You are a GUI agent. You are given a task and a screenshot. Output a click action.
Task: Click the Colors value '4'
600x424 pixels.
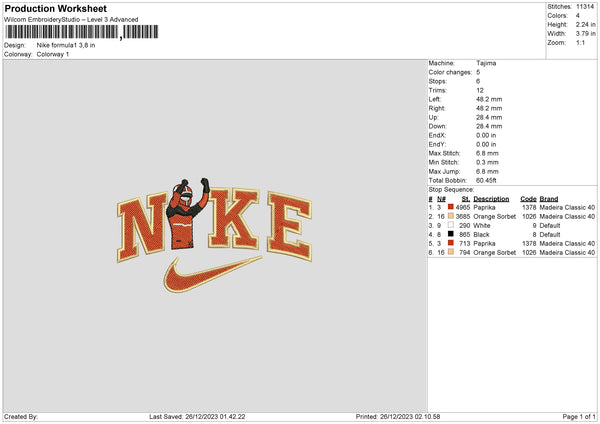[578, 16]
